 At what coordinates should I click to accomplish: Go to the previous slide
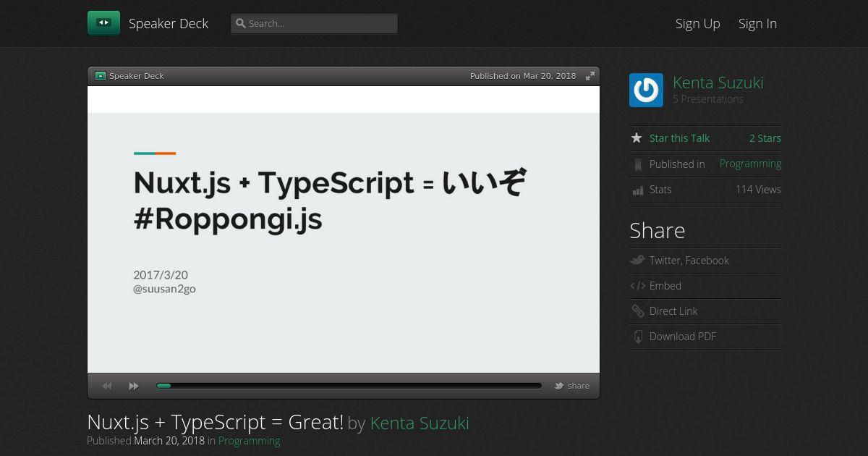pyautogui.click(x=107, y=386)
